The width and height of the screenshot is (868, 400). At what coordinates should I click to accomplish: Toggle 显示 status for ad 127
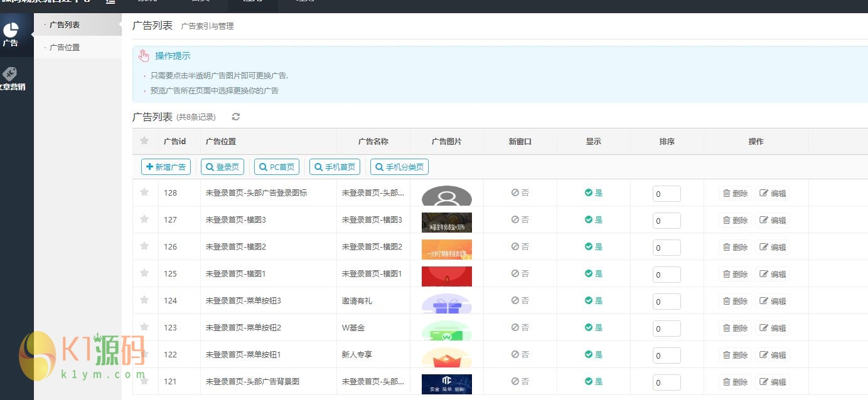(593, 219)
